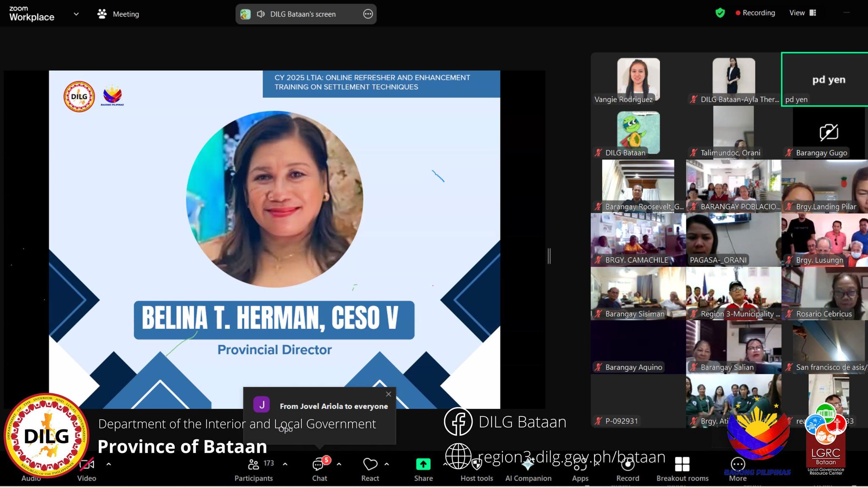Close the chat notification popup
The image size is (868, 488).
[x=389, y=394]
